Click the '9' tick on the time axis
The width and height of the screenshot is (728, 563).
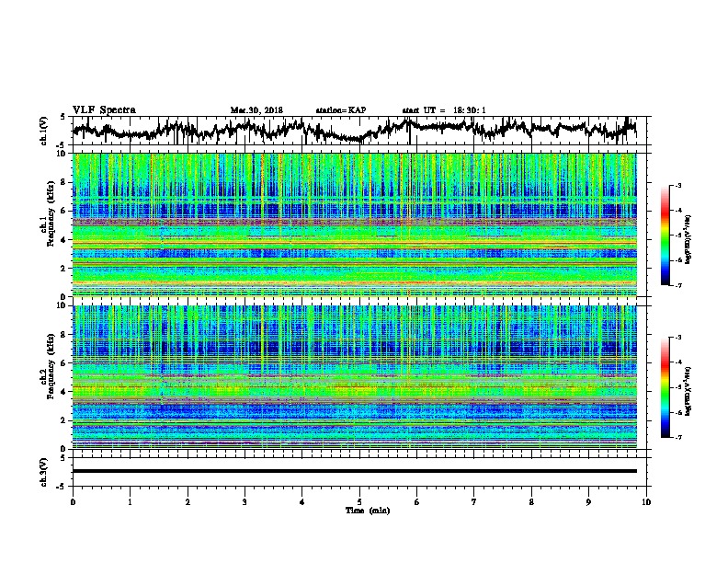click(588, 502)
